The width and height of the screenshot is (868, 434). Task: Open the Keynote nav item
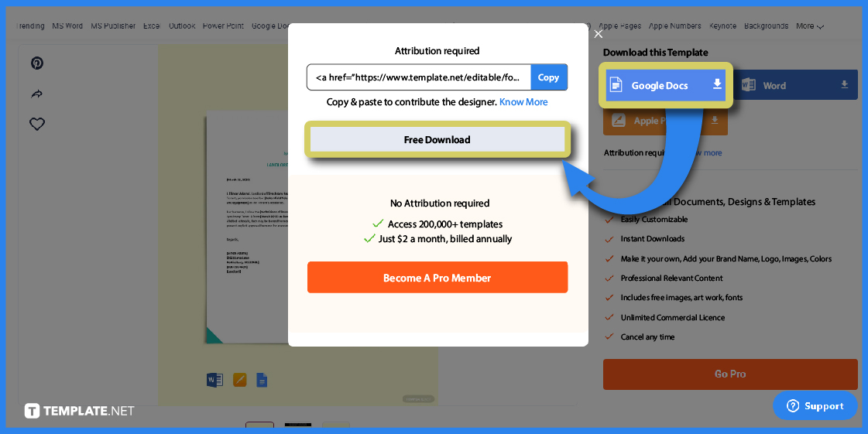click(x=722, y=26)
